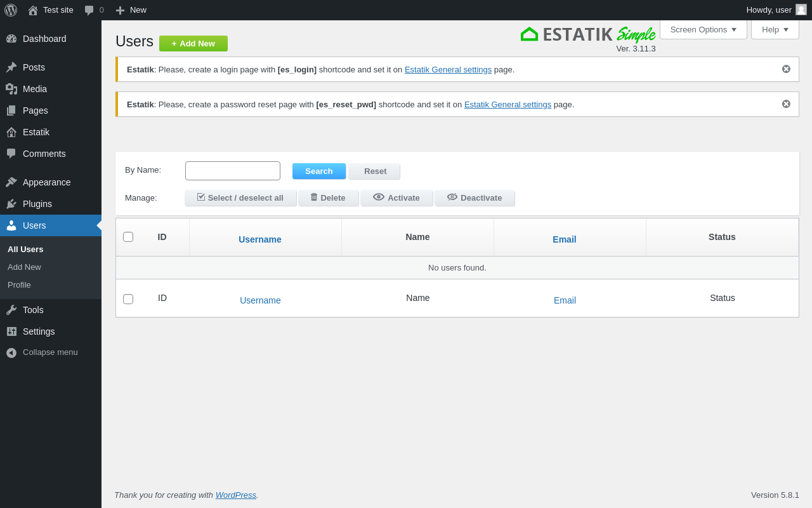812x508 pixels.
Task: Click the Appearance paintbrush icon
Action: click(x=11, y=182)
